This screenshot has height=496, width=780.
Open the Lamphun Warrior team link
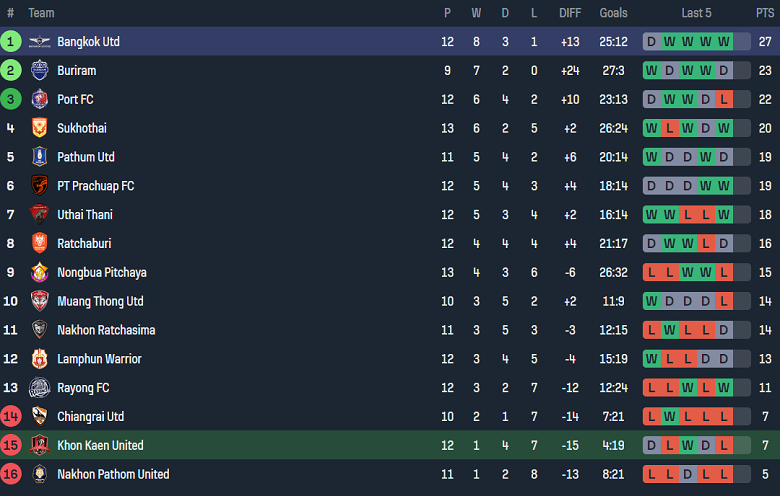(x=99, y=359)
